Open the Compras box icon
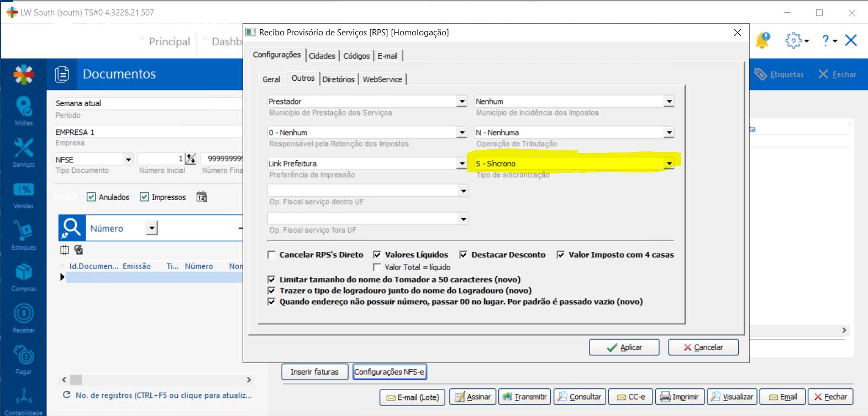Screen dimensions: 868x416 pos(24,272)
